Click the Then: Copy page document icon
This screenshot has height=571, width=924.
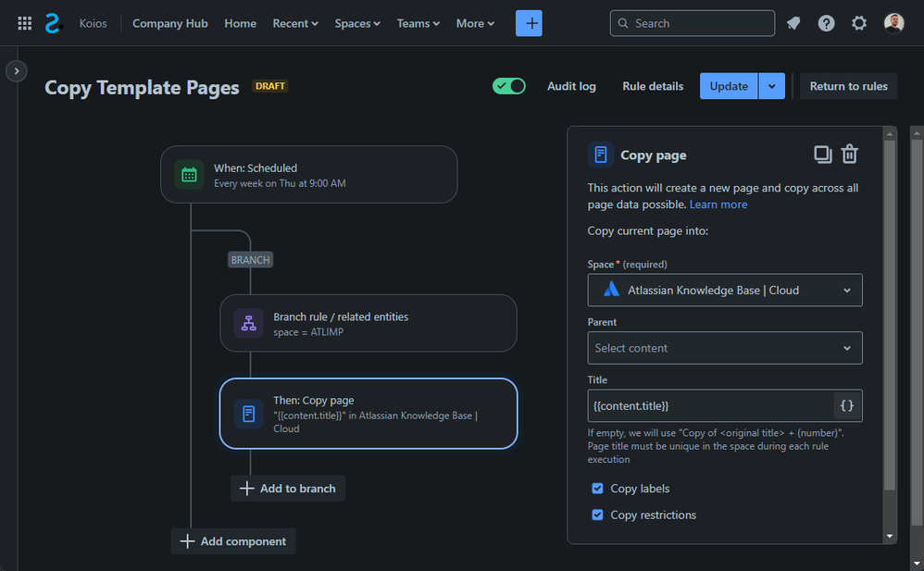249,414
